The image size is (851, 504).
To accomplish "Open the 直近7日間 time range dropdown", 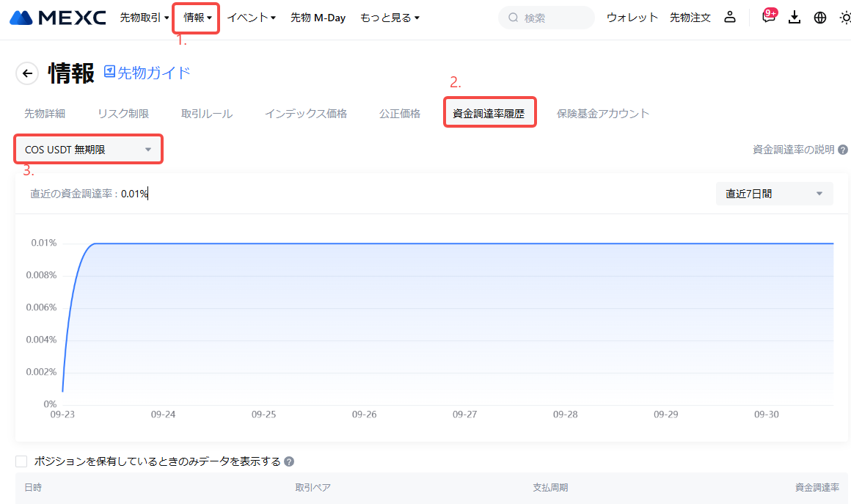I will (x=774, y=194).
